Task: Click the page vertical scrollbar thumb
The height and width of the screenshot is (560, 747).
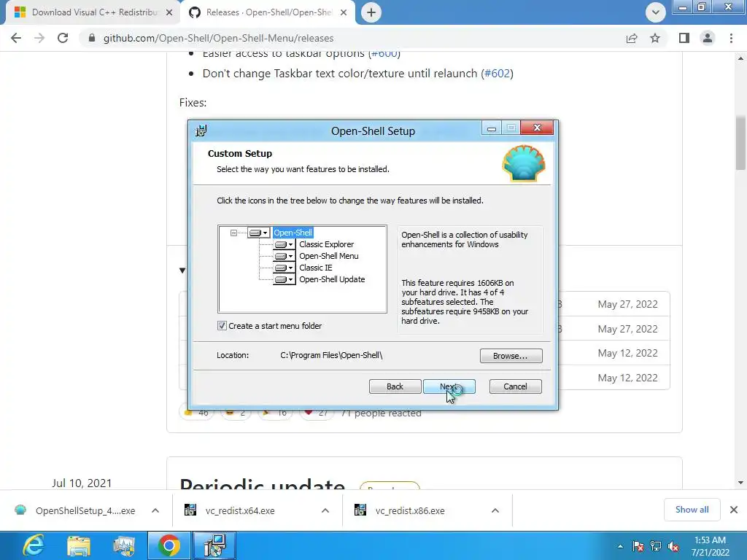Action: click(x=740, y=142)
